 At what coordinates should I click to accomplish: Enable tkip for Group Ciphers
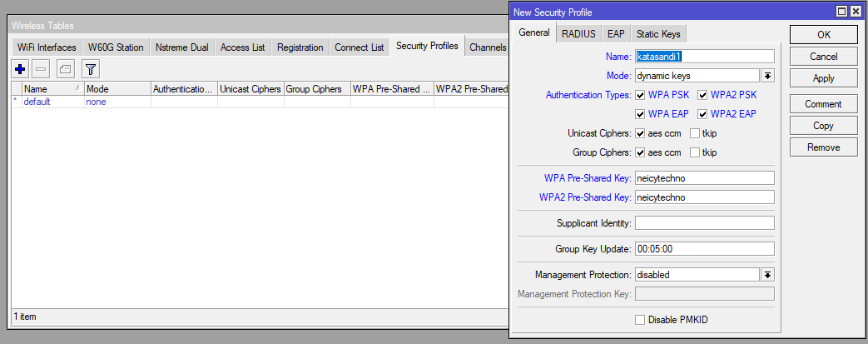[x=695, y=152]
